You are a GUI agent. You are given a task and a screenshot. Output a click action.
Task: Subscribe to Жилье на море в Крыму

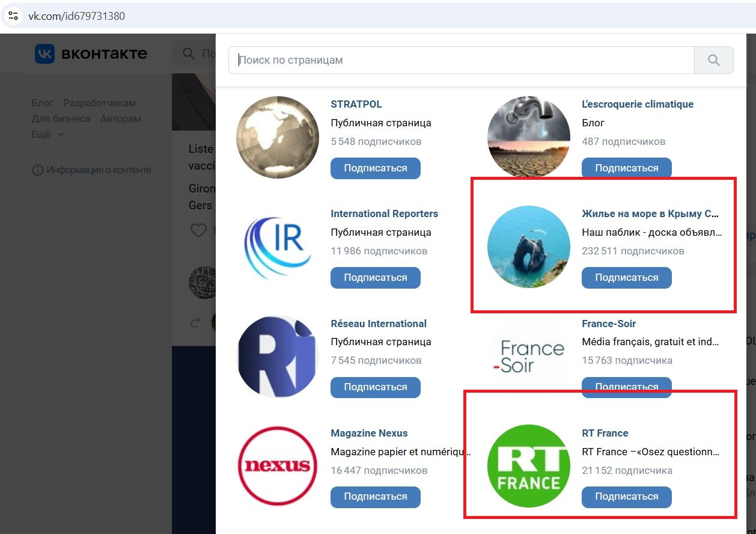(627, 278)
